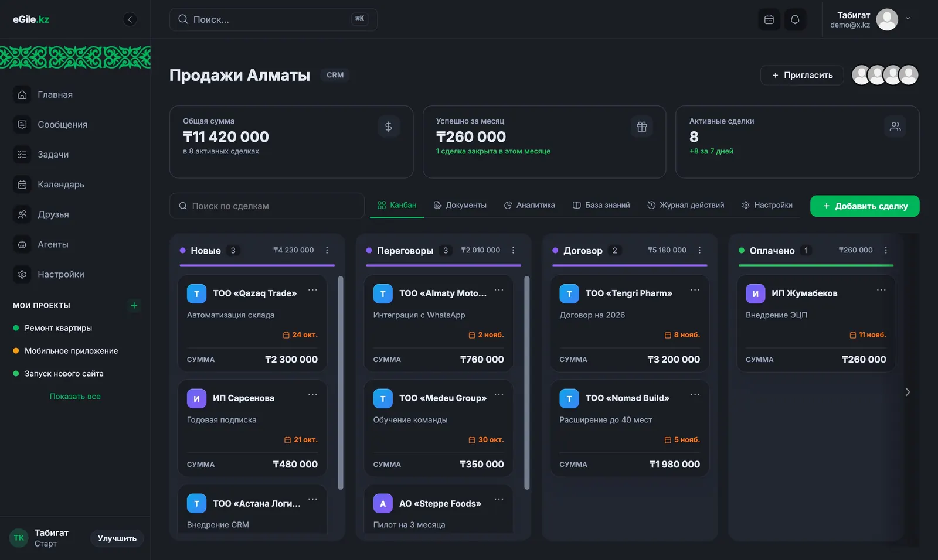Click the dollar icon on Общая сумма card

point(388,127)
